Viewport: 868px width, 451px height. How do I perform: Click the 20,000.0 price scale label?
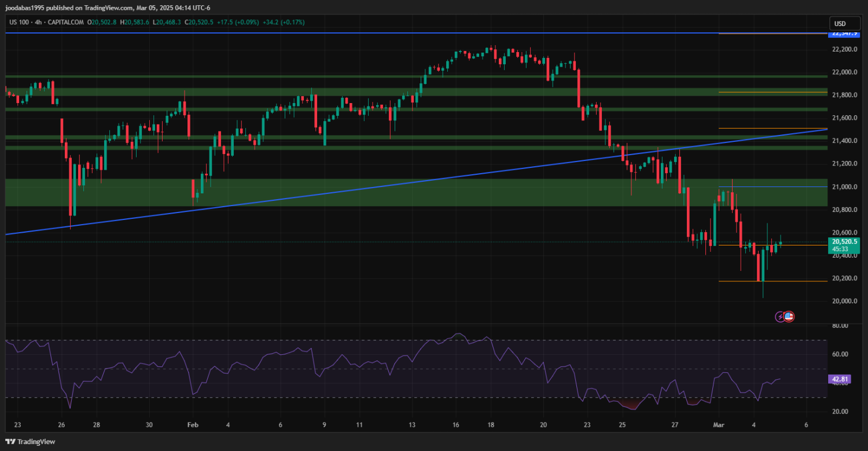[x=844, y=301]
